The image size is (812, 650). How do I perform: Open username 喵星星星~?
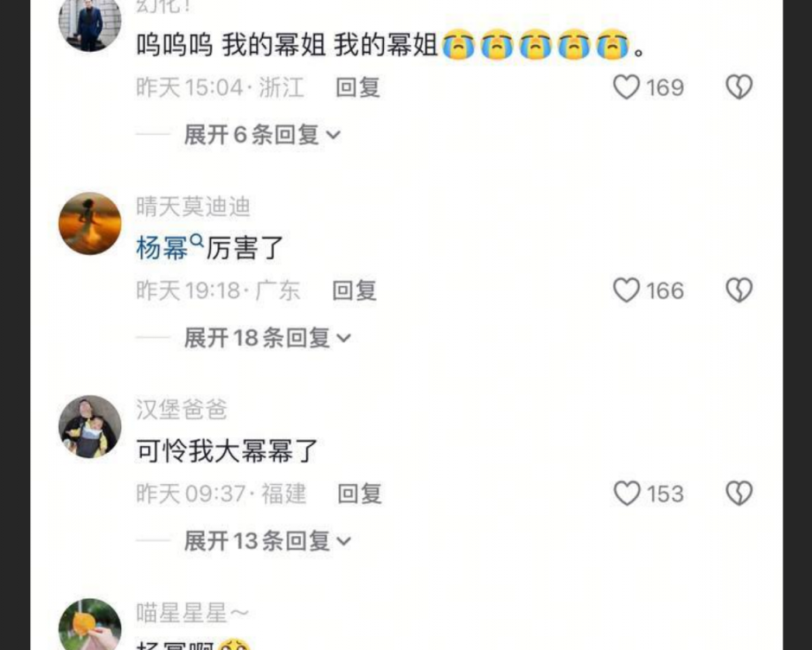click(193, 613)
